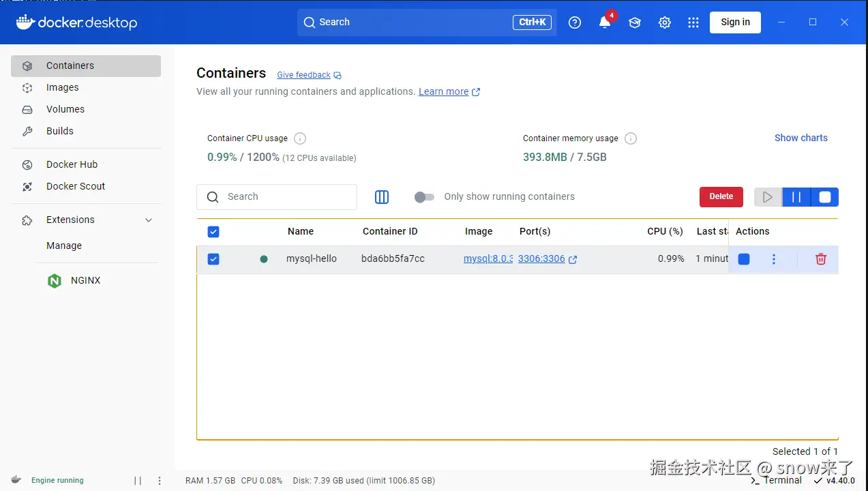Click the Actions column header

click(752, 232)
